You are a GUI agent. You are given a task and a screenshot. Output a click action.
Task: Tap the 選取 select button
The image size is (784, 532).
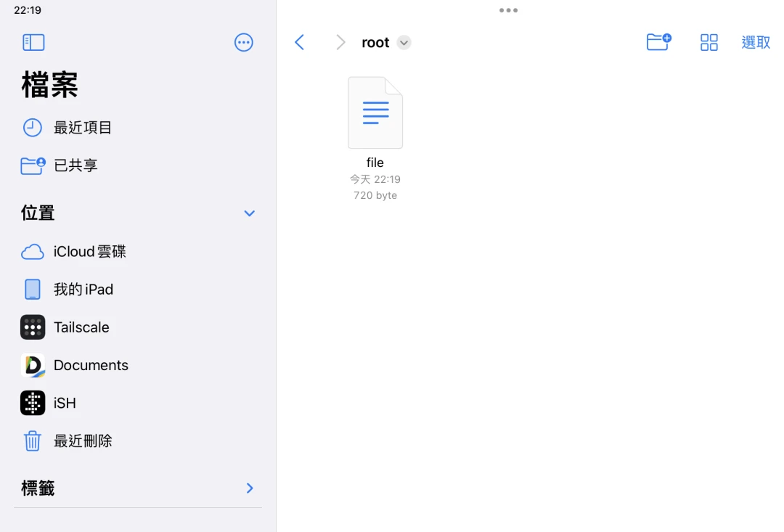pos(756,43)
